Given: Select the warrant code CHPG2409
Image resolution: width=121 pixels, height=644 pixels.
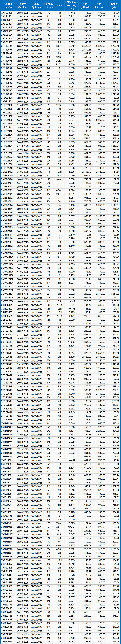Looking at the screenshot, I should pos(6,120).
